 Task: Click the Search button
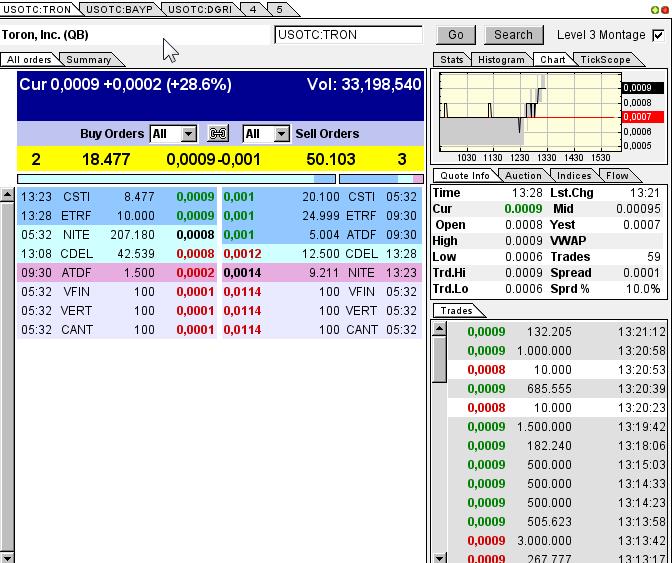coord(513,35)
